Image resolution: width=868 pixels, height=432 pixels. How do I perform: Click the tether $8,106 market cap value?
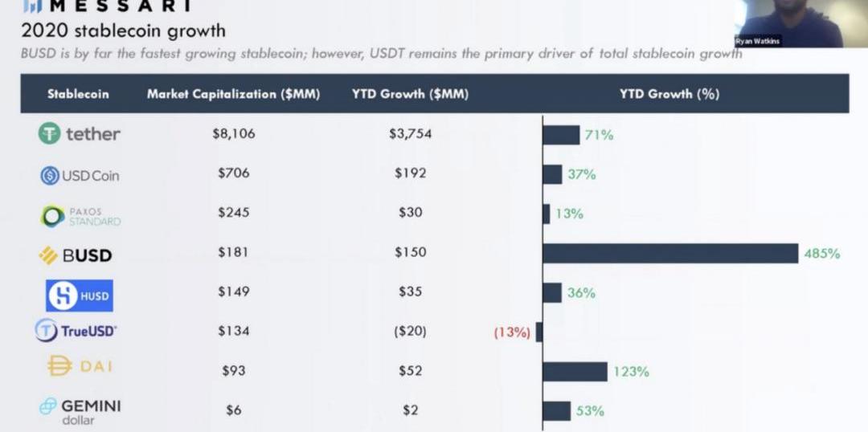pos(233,134)
